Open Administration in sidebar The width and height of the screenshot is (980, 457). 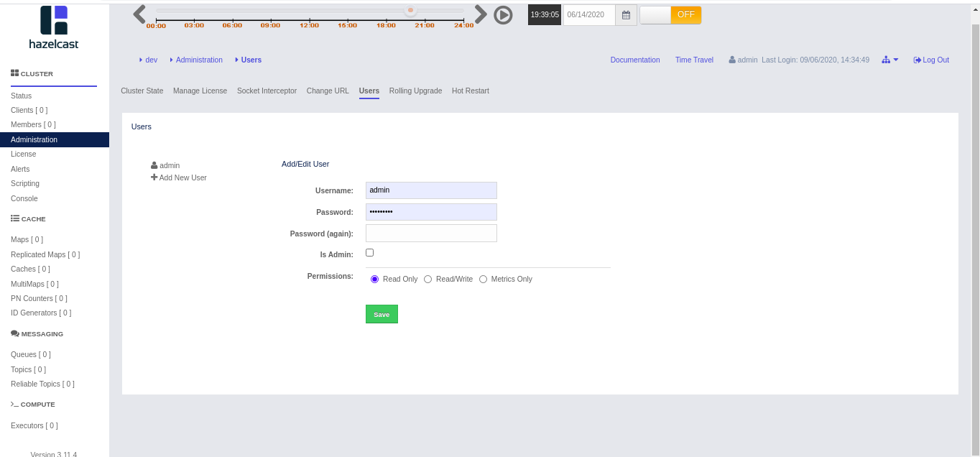[55, 139]
